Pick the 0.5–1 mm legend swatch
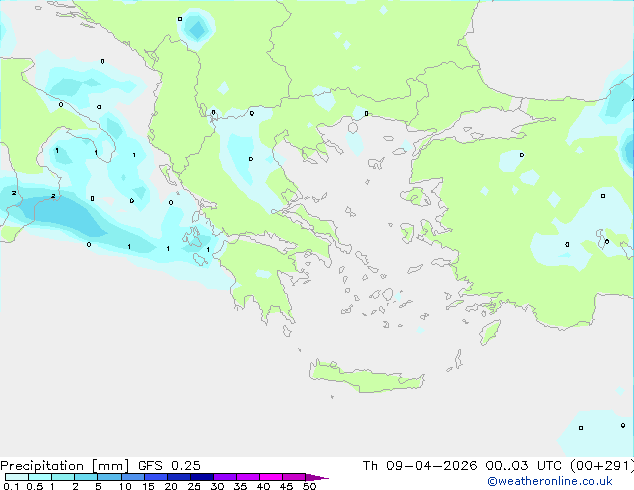 tap(40, 477)
